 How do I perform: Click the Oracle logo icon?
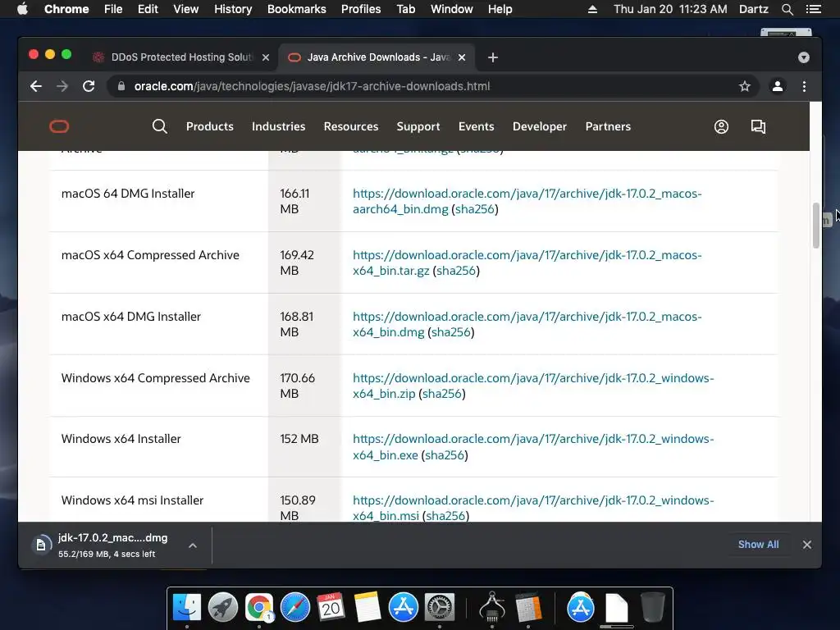[x=59, y=126]
